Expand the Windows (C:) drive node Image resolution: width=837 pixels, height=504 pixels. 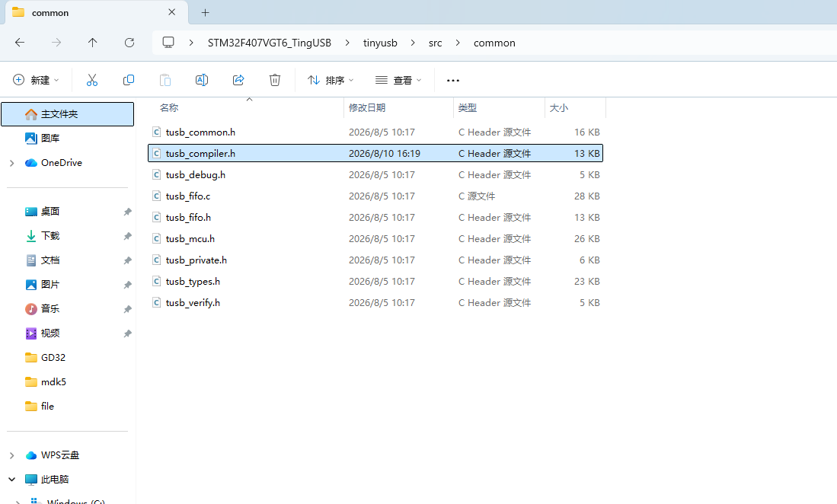click(x=18, y=502)
